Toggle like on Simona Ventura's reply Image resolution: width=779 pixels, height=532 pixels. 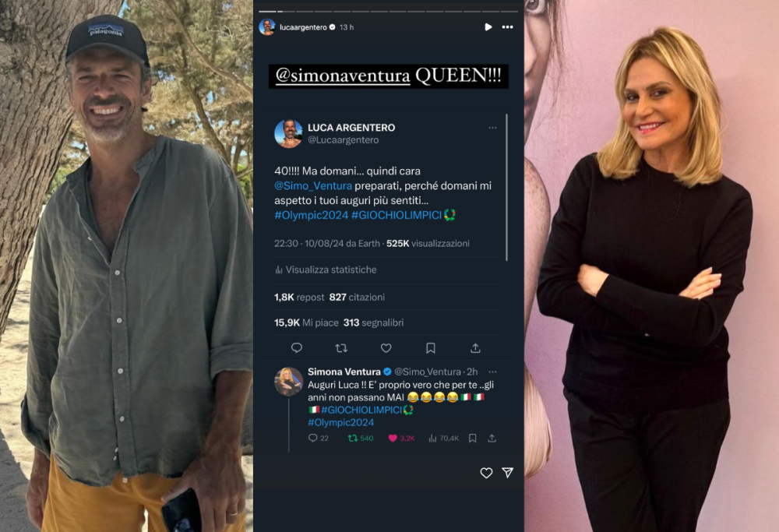(x=393, y=439)
